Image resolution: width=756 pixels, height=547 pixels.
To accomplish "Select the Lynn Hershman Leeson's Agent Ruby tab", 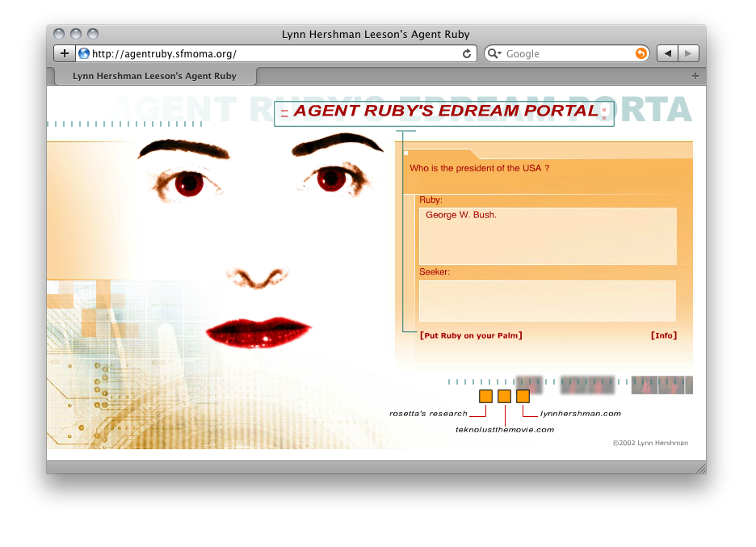I will (x=154, y=76).
